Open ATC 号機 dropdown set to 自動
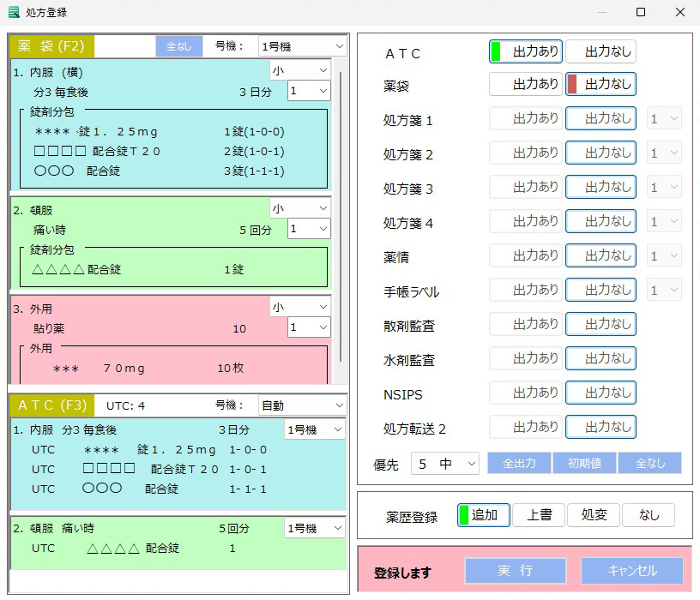The image size is (700, 600). (x=302, y=405)
